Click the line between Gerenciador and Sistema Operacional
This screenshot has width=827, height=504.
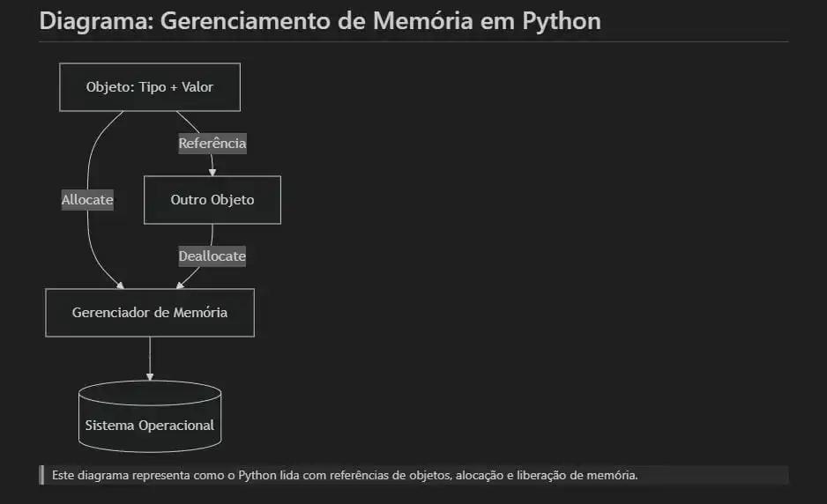click(150, 355)
